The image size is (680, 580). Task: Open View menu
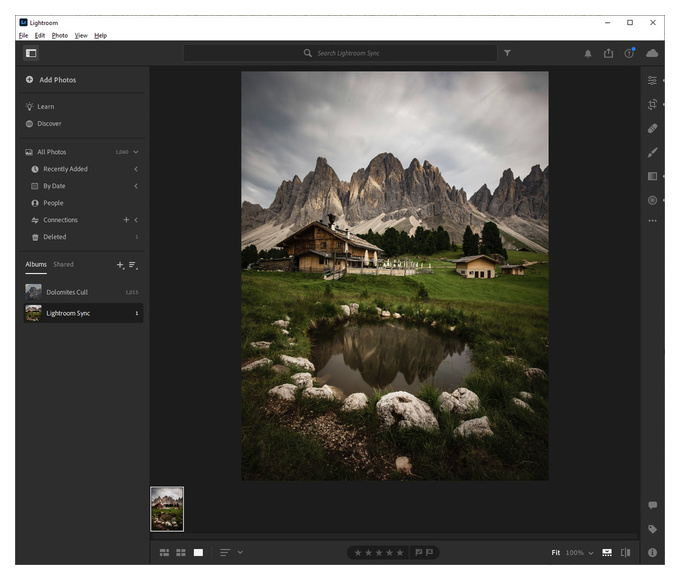click(81, 36)
